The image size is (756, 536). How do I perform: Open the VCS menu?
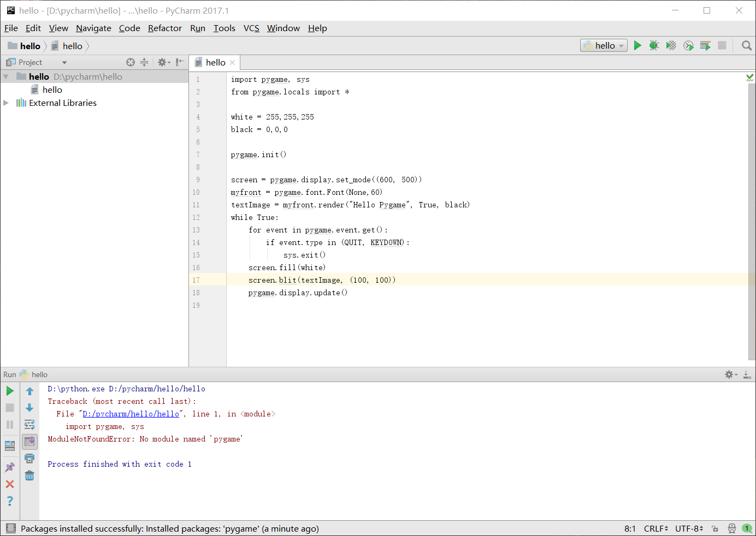[x=251, y=28]
